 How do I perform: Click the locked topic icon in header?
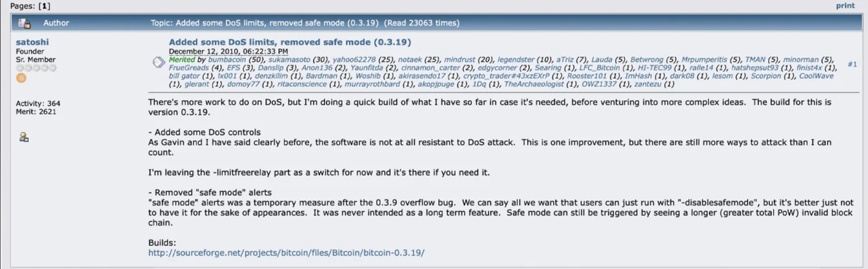24,23
